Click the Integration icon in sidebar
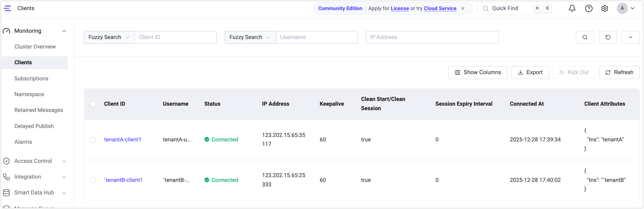Image resolution: width=644 pixels, height=209 pixels. (7, 177)
